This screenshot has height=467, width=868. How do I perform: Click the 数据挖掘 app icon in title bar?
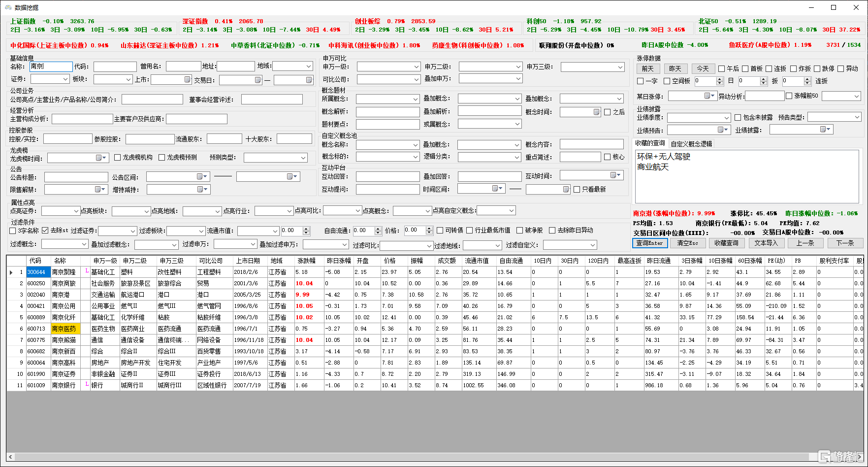(8, 7)
